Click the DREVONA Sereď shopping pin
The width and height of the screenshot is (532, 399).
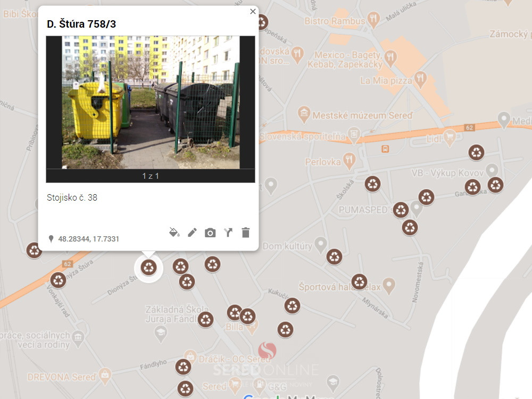[105, 376]
